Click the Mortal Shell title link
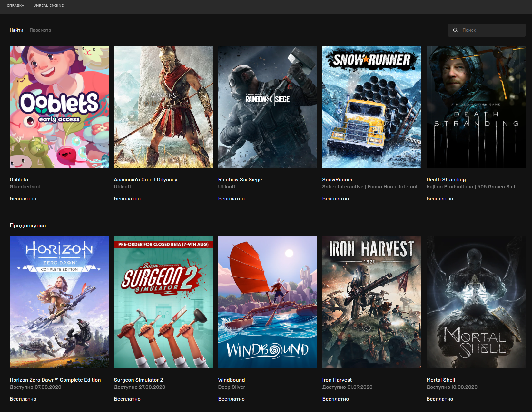This screenshot has height=412, width=532. [x=441, y=380]
